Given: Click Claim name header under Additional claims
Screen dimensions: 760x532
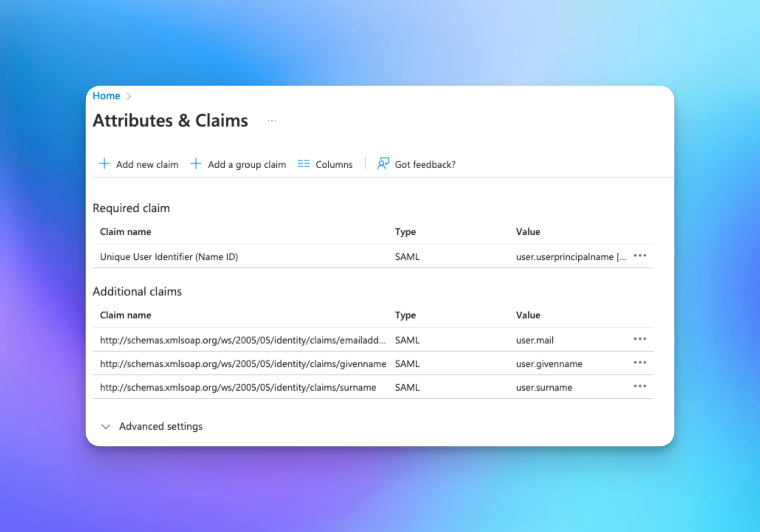Looking at the screenshot, I should 125,315.
